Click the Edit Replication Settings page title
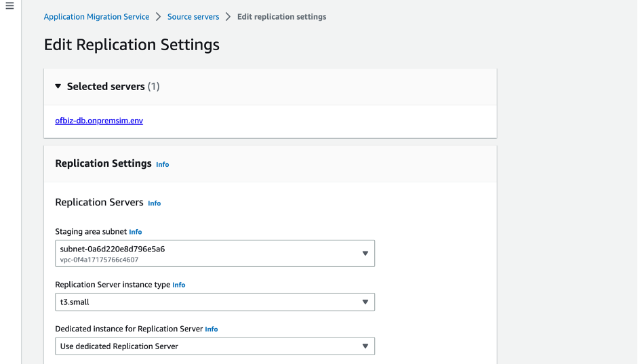Screen dimensions: 638x364 pyautogui.click(x=132, y=45)
